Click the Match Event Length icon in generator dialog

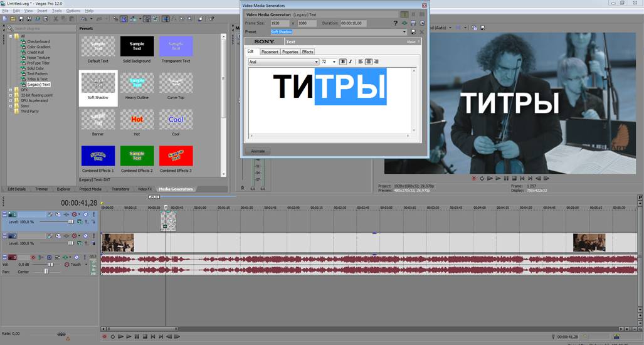pyautogui.click(x=413, y=23)
